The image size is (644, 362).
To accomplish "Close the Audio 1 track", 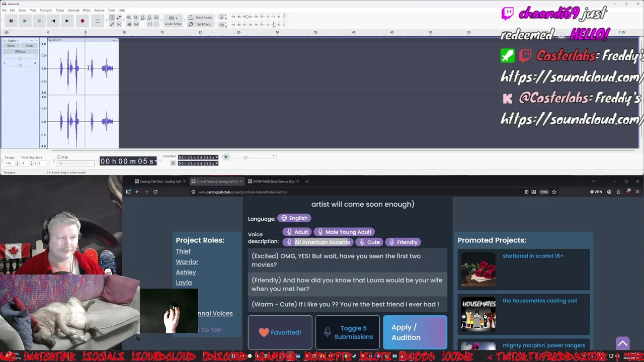I will click(x=5, y=41).
